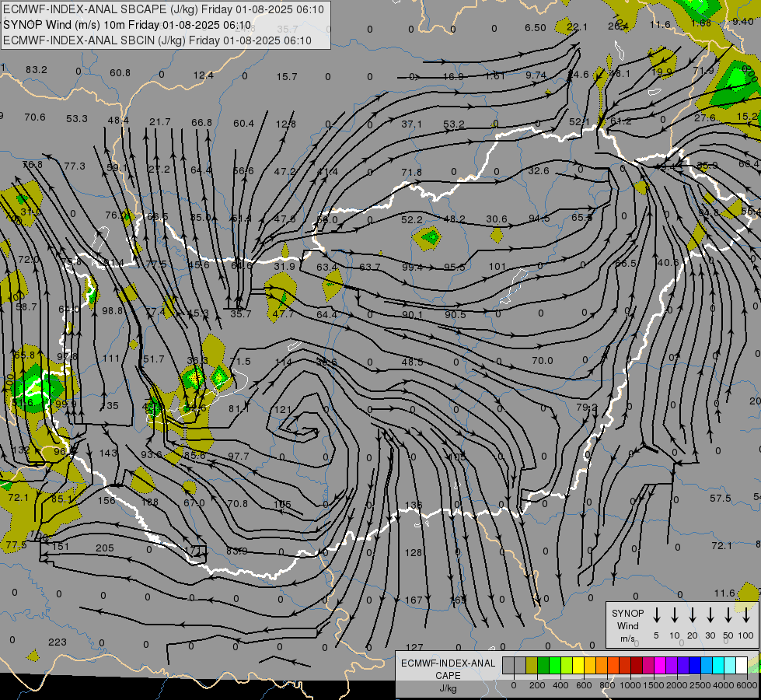Click the map value 57.5
Image resolution: width=761 pixels, height=700 pixels.
tap(721, 499)
